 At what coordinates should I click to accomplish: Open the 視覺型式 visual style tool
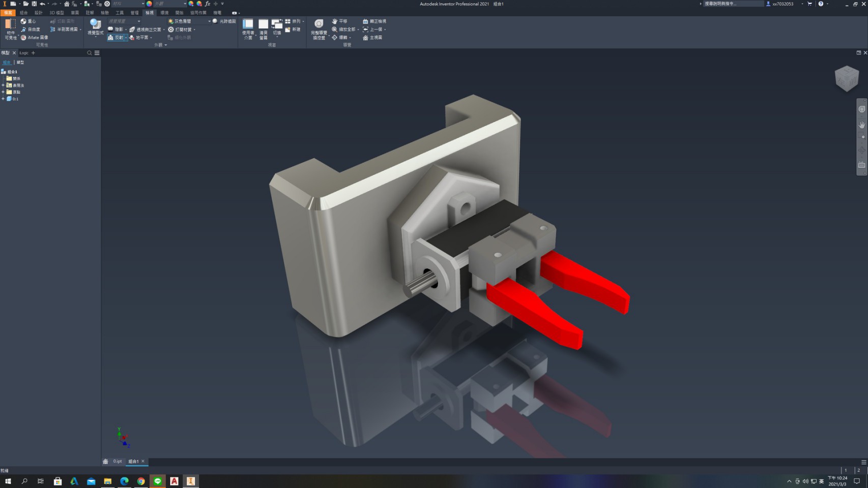[95, 27]
